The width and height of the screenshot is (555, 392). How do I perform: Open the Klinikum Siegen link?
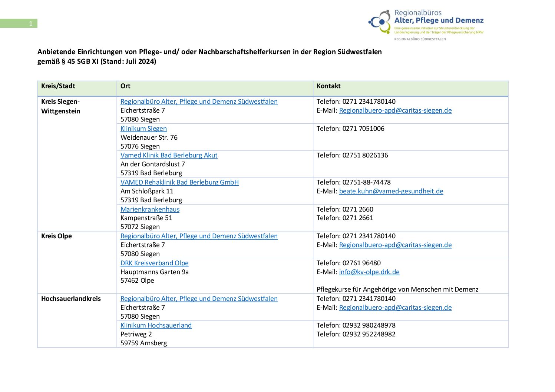click(x=143, y=129)
